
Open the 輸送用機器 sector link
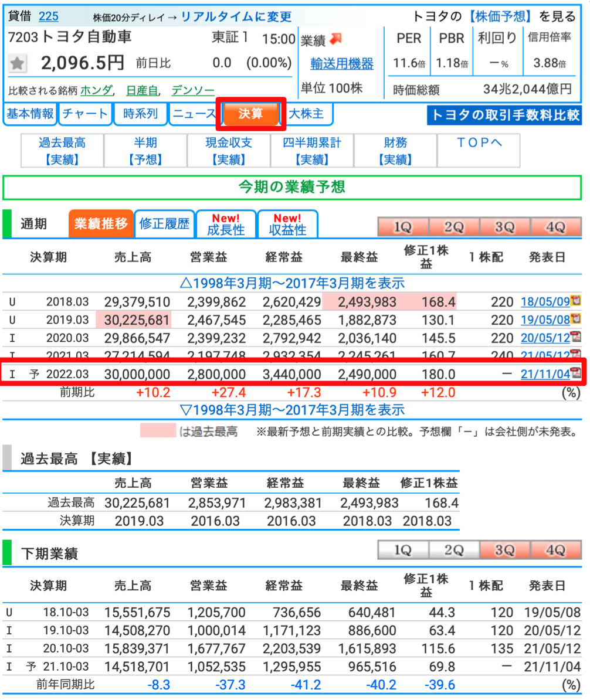342,64
